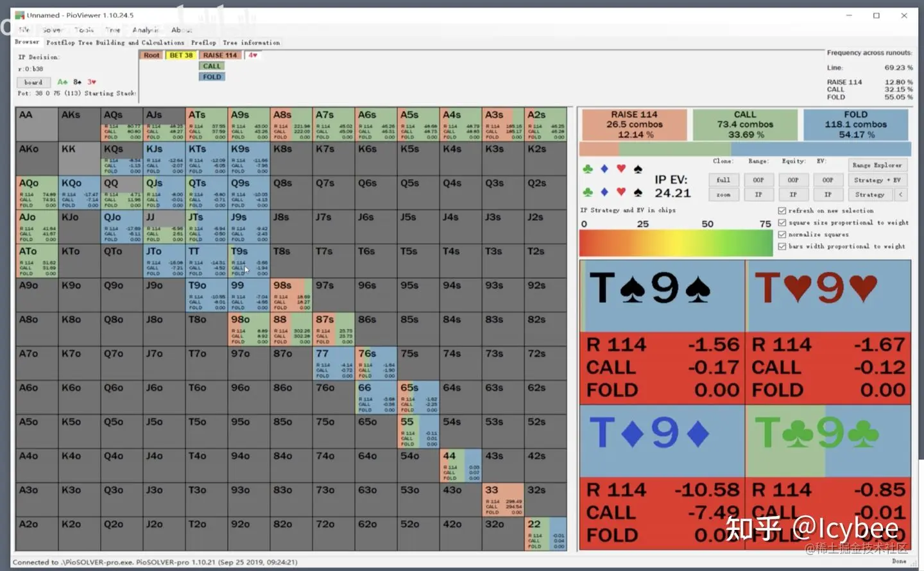
Task: Select the 33 cell in range grid
Action: (x=503, y=499)
